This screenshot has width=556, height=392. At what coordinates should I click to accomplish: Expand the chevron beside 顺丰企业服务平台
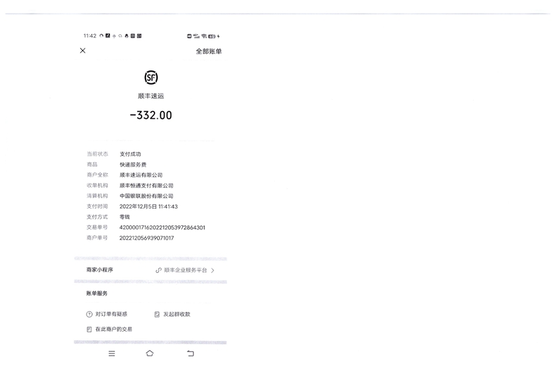[x=213, y=270]
